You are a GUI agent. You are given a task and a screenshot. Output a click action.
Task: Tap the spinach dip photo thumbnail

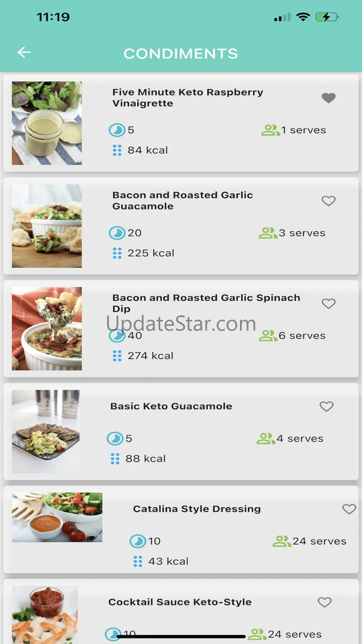pyautogui.click(x=47, y=329)
